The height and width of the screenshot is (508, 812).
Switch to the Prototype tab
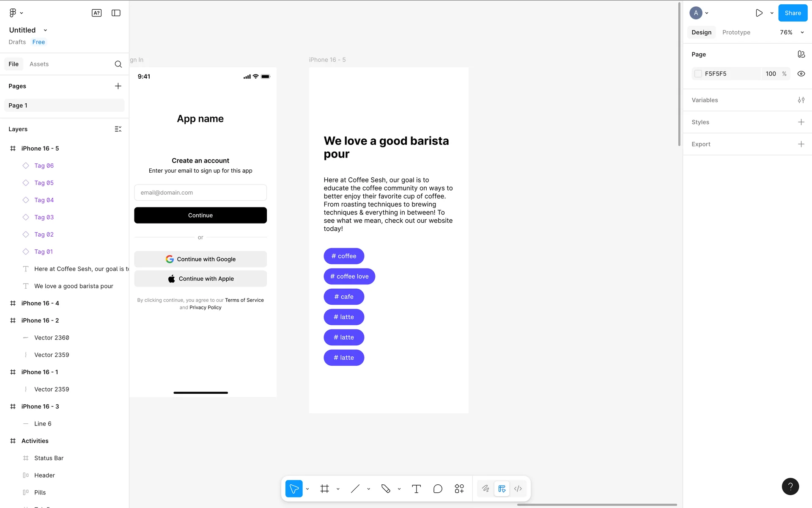click(x=736, y=32)
